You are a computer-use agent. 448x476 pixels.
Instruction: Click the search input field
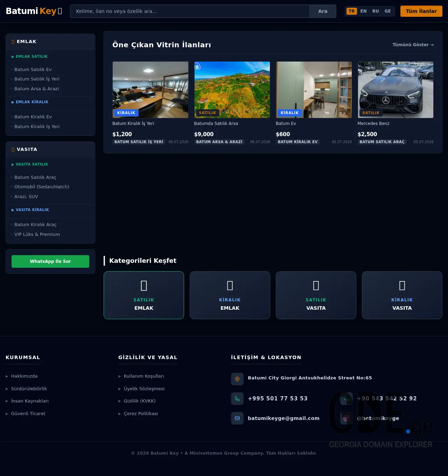click(190, 11)
